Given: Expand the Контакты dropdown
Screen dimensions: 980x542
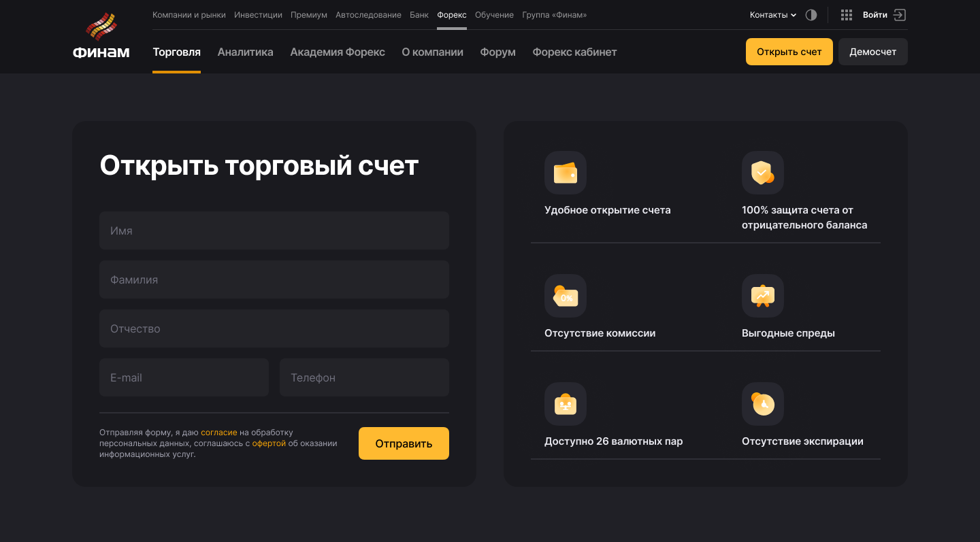Looking at the screenshot, I should [773, 15].
